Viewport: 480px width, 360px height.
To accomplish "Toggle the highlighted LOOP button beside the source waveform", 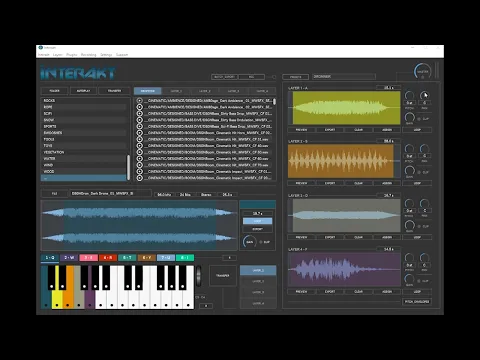I will point(257,221).
